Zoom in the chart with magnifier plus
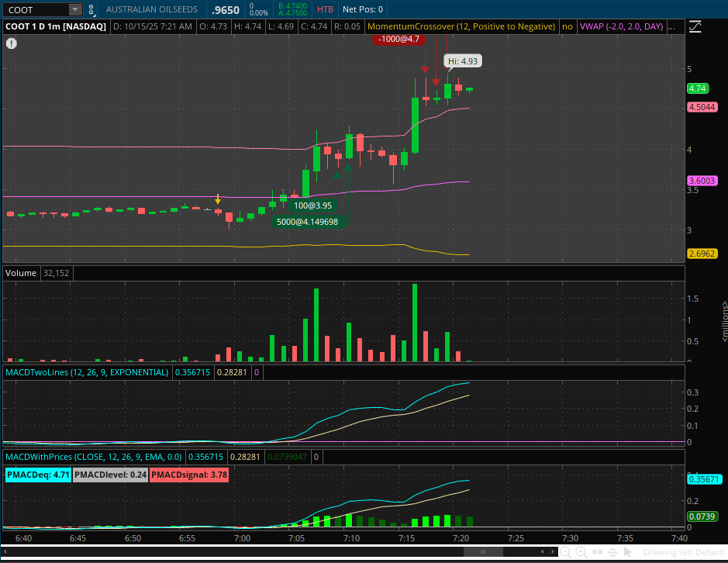 (581, 552)
